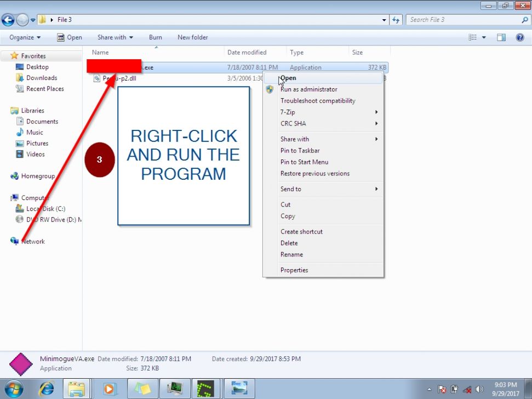Image resolution: width=532 pixels, height=399 pixels.
Task: Choose Rename in the context menu
Action: pos(323,254)
